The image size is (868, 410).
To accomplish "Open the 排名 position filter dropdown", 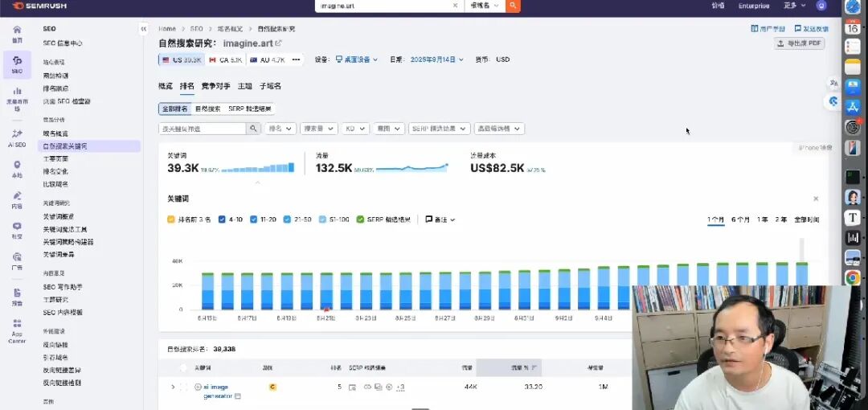I will tap(280, 129).
